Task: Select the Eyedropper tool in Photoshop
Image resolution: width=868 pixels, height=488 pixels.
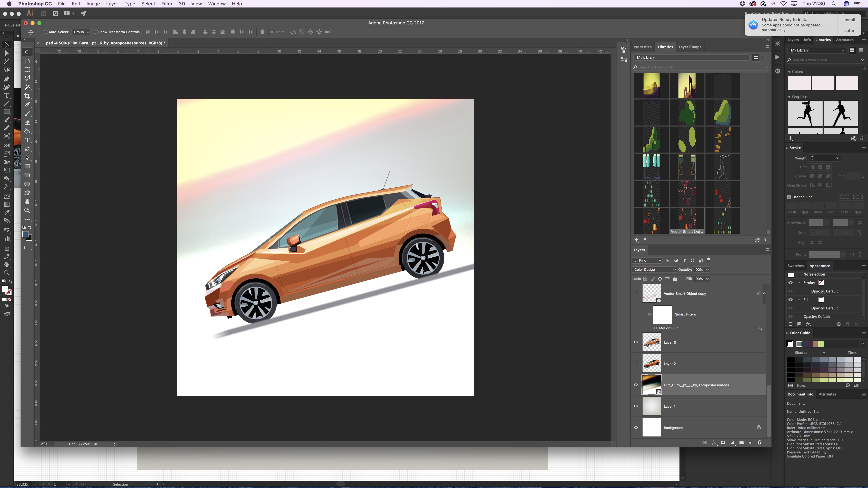Action: click(27, 105)
